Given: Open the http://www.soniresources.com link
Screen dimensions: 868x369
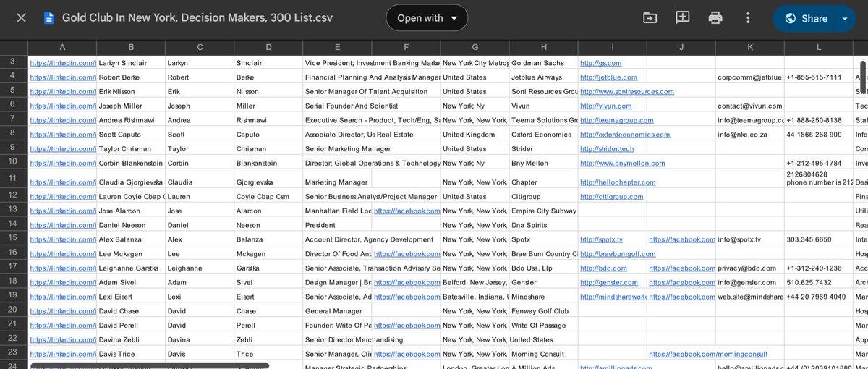Looking at the screenshot, I should tap(627, 92).
